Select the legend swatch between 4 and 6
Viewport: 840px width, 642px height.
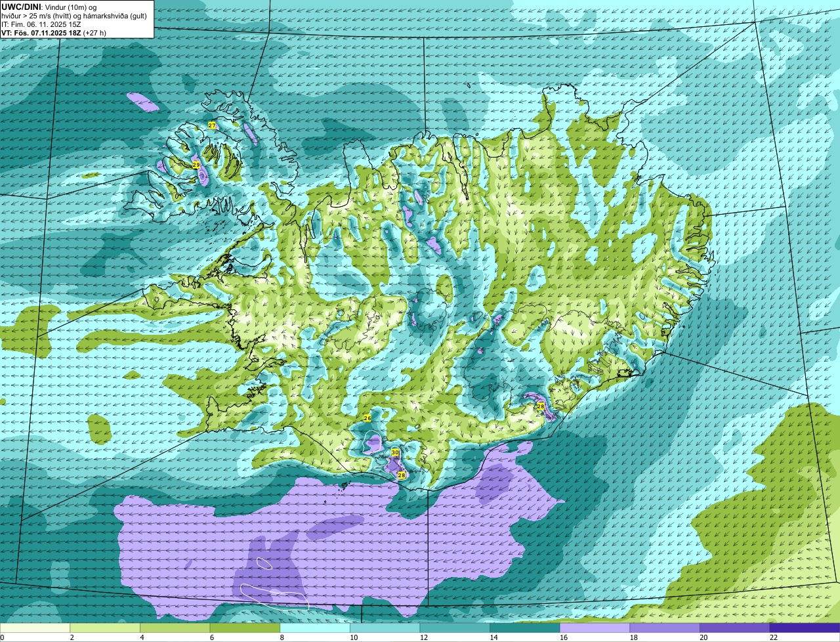[175, 628]
